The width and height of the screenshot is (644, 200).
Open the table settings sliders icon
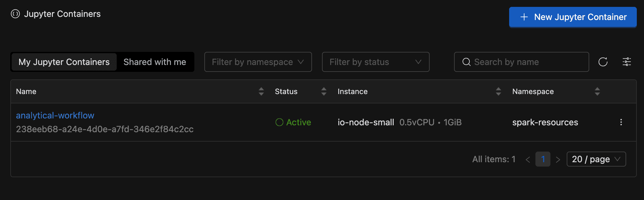tap(626, 62)
